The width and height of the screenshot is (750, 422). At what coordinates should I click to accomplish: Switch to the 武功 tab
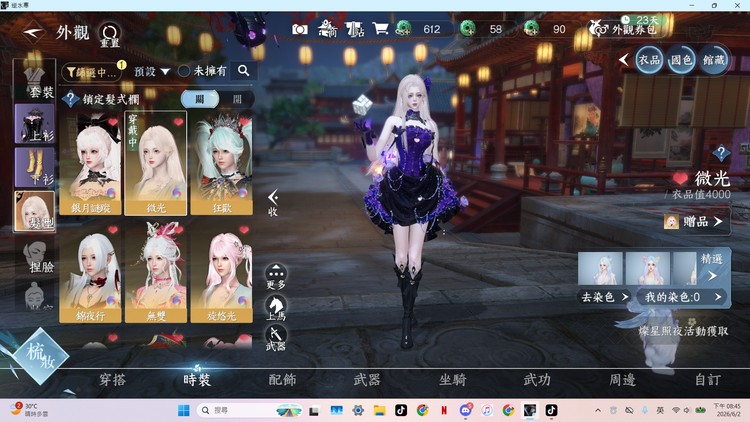click(x=537, y=380)
